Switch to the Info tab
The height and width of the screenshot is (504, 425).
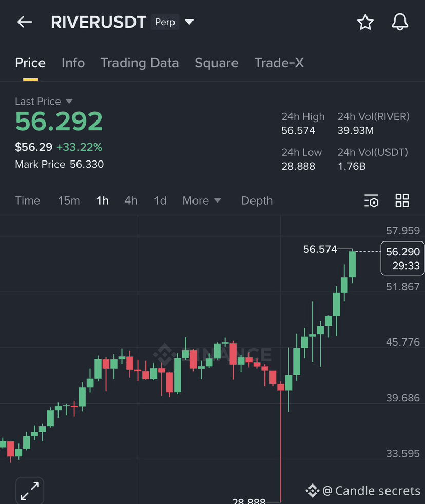(x=73, y=63)
